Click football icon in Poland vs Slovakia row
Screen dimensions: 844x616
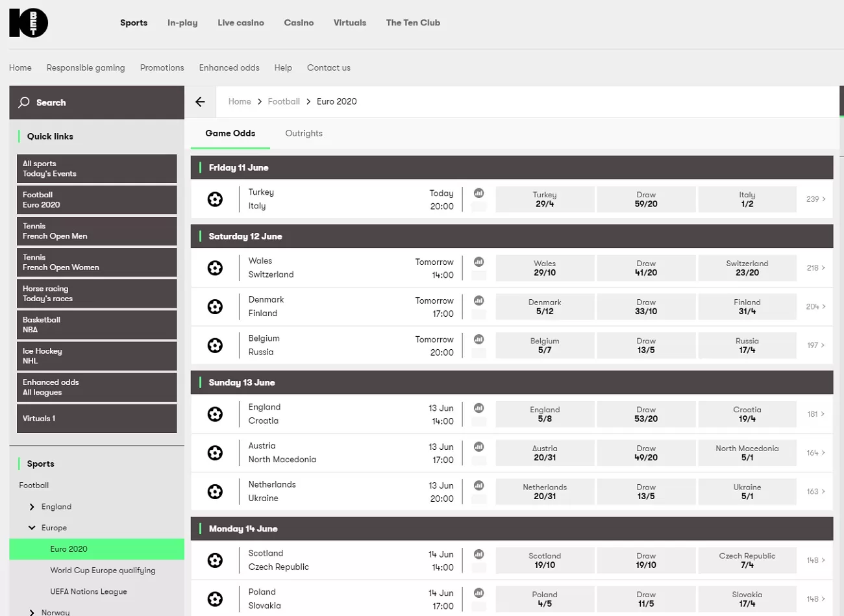pyautogui.click(x=215, y=598)
